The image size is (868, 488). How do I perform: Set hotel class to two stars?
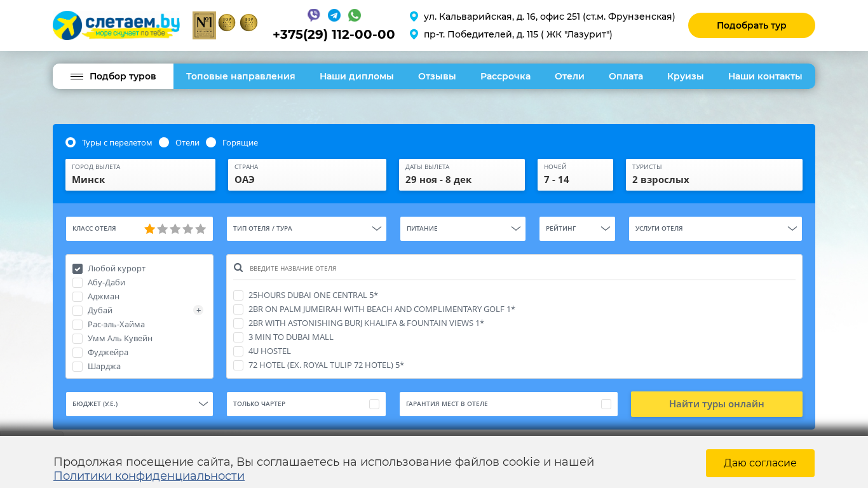point(163,229)
